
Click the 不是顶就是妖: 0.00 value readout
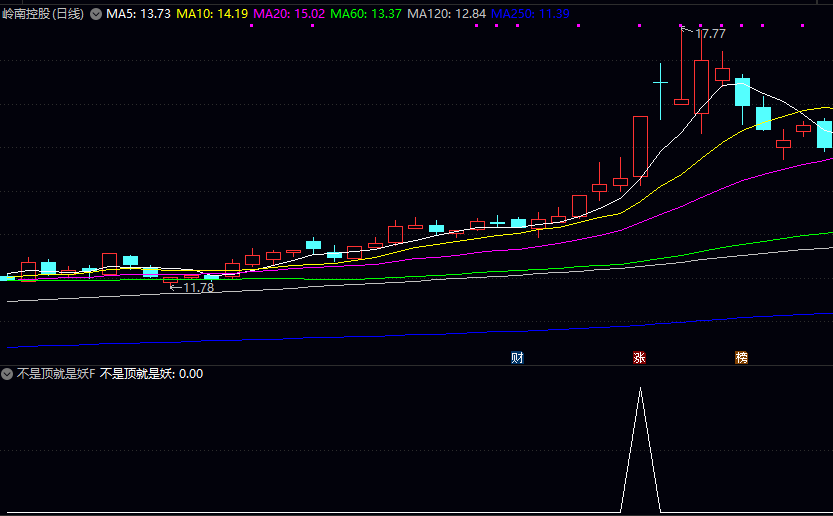pyautogui.click(x=151, y=374)
